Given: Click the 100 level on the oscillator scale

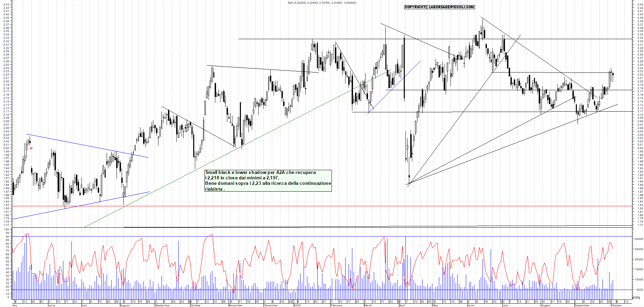Looking at the screenshot, I should click(x=6, y=229).
